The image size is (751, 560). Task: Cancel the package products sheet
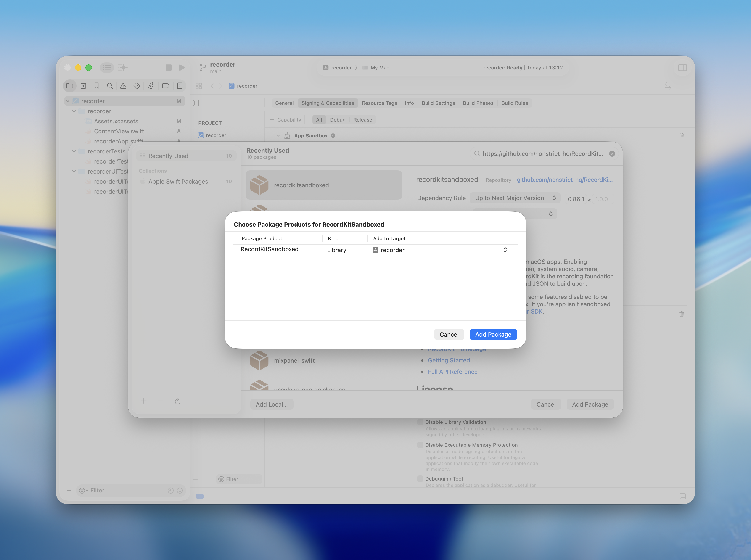point(449,335)
